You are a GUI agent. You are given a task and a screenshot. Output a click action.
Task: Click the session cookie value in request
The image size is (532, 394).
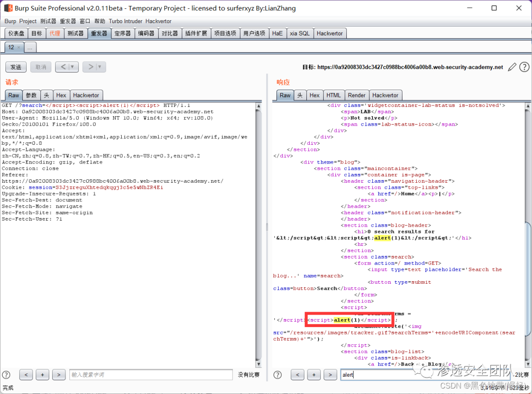click(109, 187)
